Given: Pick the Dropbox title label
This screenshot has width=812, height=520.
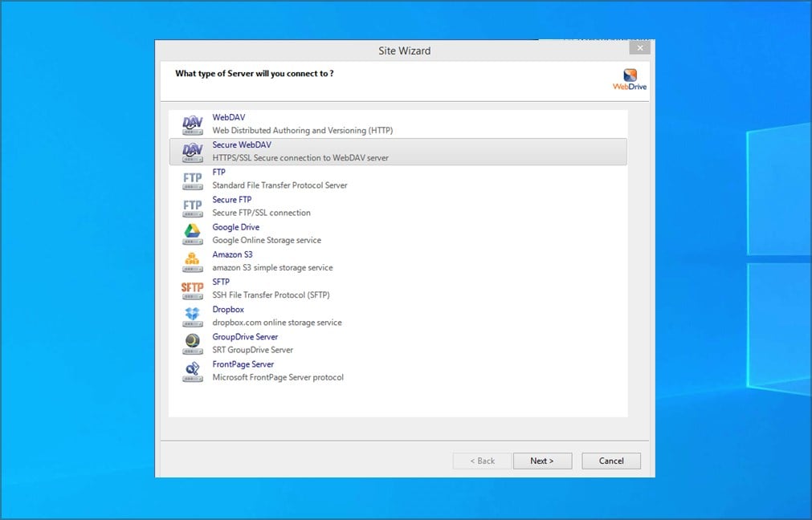Looking at the screenshot, I should click(x=228, y=310).
